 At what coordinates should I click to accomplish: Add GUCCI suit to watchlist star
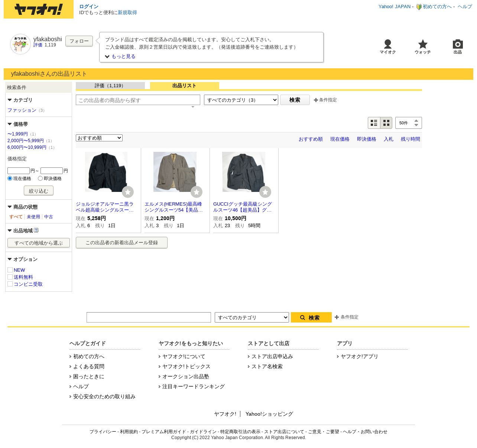click(265, 192)
